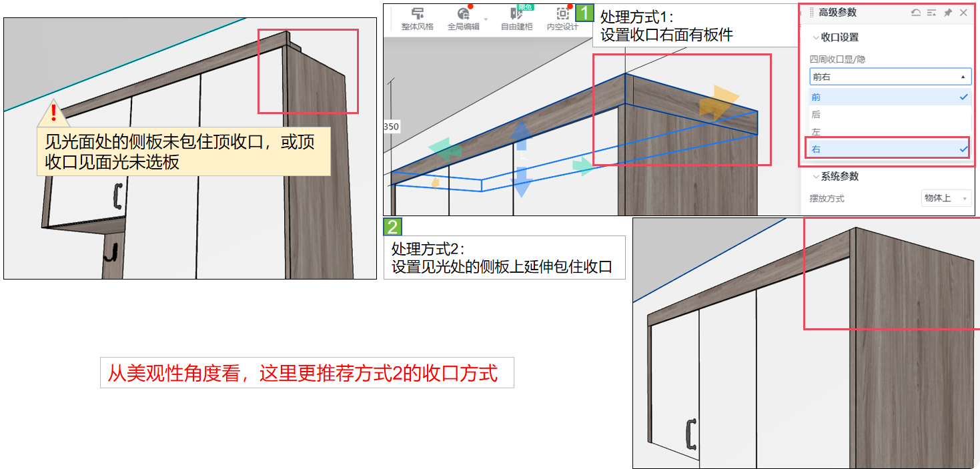This screenshot has width=980, height=469.
Task: Collapse the 收口设置 section
Action: point(816,37)
